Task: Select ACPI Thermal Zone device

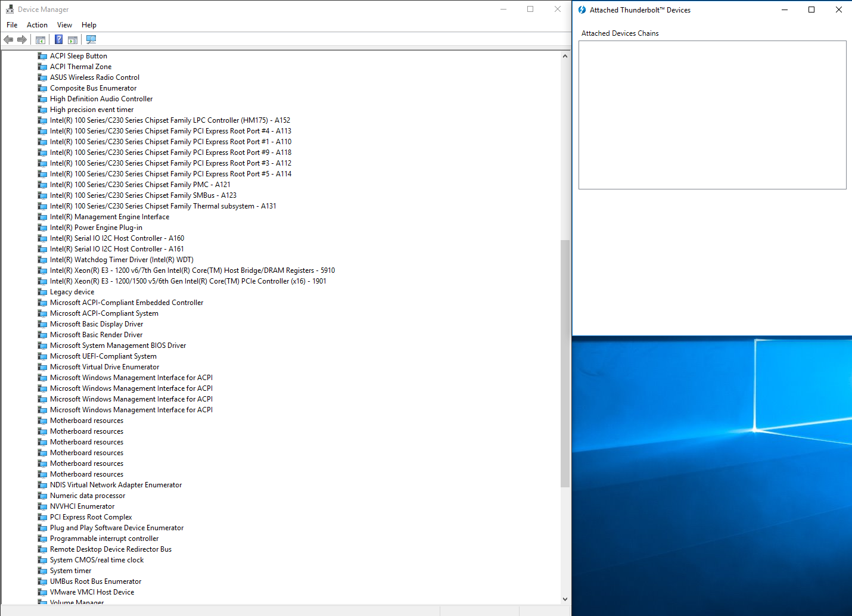Action: coord(80,67)
